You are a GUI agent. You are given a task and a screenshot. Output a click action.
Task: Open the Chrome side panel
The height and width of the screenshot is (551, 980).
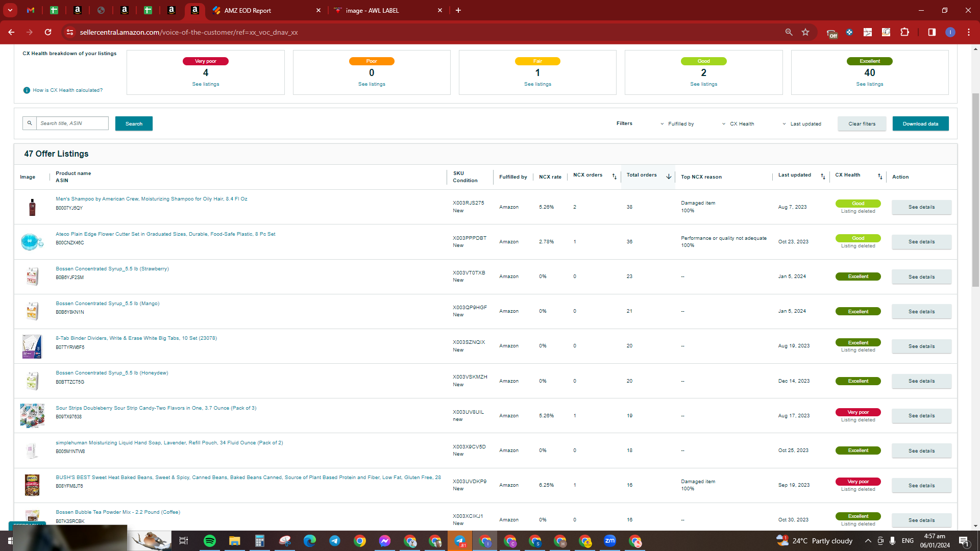click(932, 32)
